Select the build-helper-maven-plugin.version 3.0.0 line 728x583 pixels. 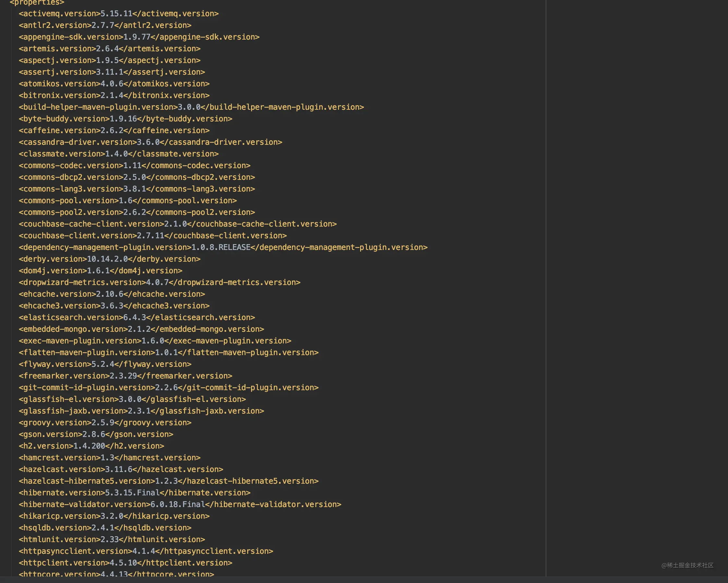pos(191,107)
